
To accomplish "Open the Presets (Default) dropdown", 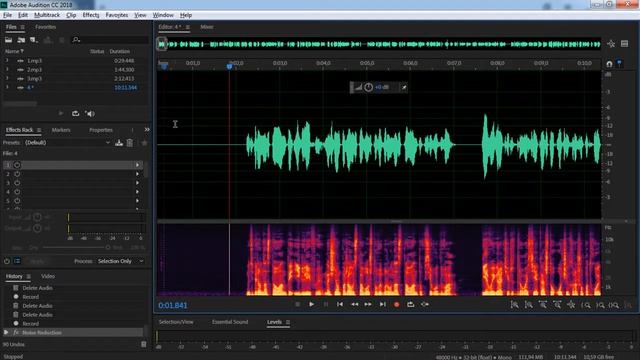I will tap(67, 143).
